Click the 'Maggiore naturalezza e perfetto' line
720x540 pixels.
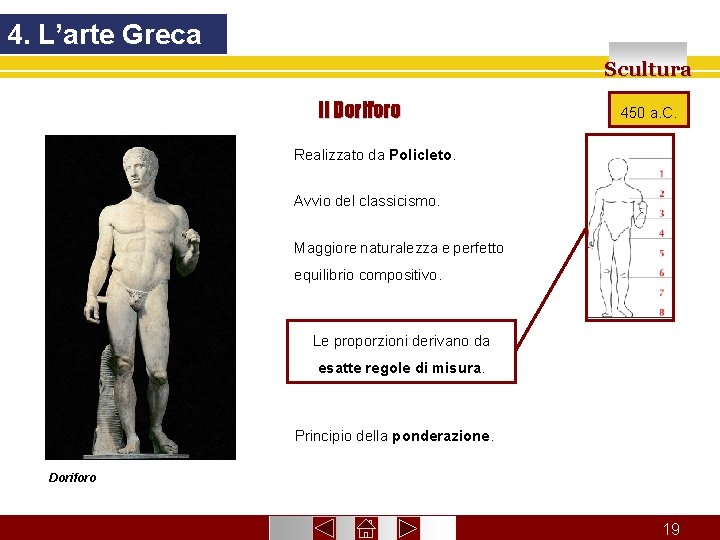tap(399, 248)
